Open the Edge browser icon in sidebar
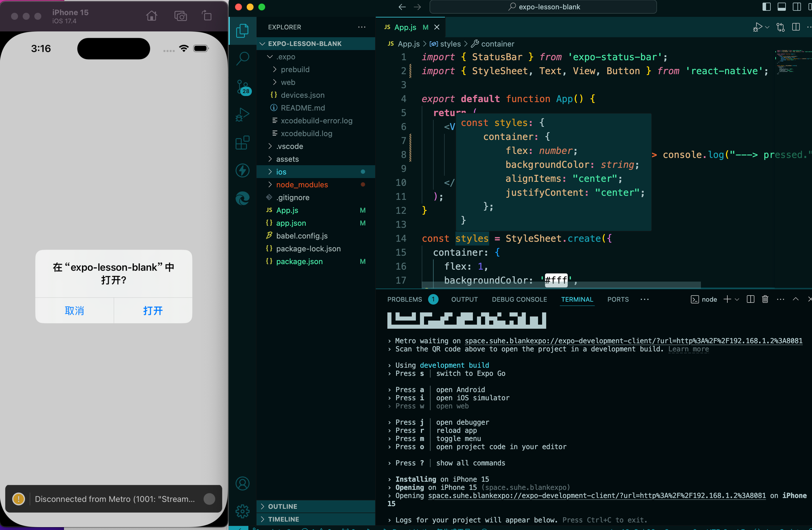 point(242,198)
